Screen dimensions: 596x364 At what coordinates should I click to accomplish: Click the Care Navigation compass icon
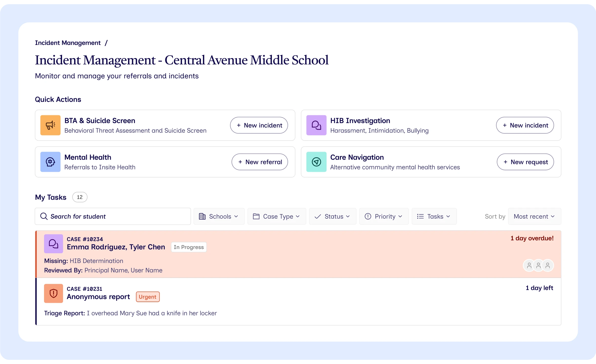(x=316, y=162)
